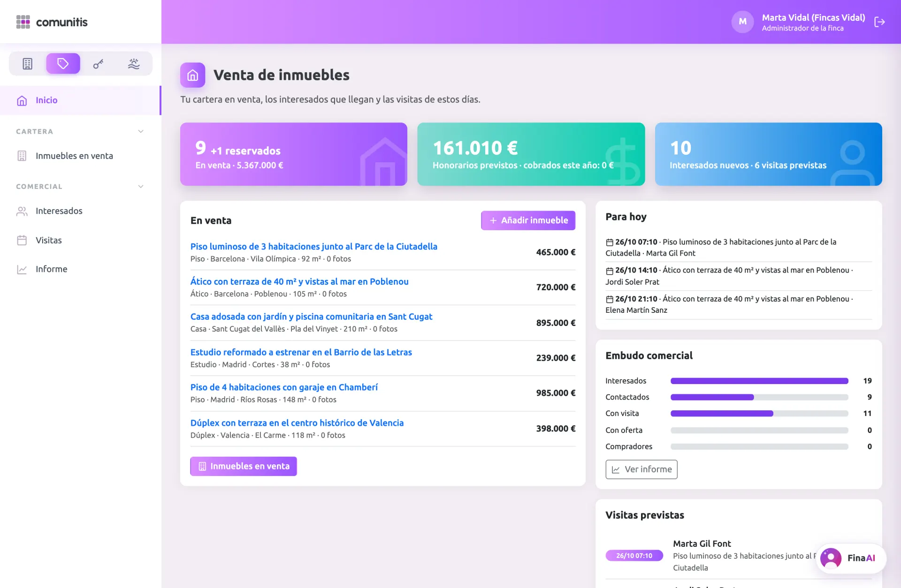The height and width of the screenshot is (588, 901).
Task: Click the 10 Interesados nuevos card
Action: point(768,154)
